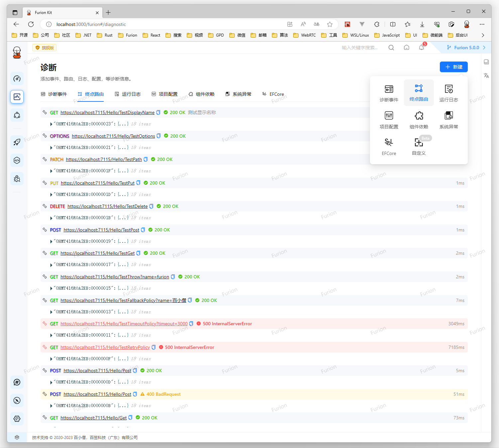Choose 运行日志 in the new-item popup

[449, 93]
